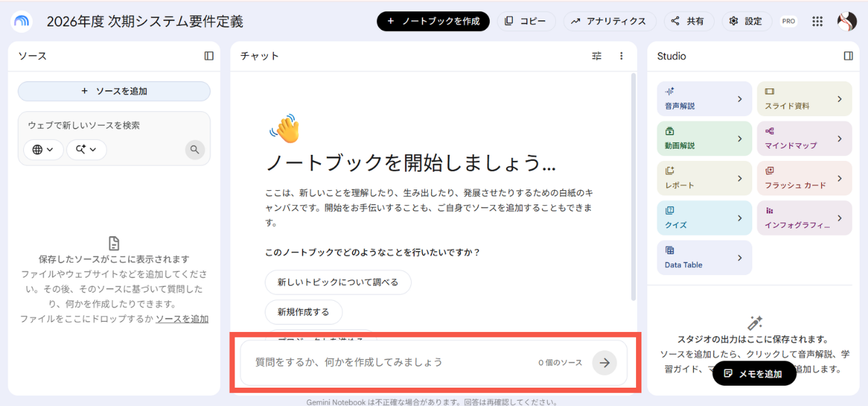Open the web globe source dropdown

(x=43, y=149)
